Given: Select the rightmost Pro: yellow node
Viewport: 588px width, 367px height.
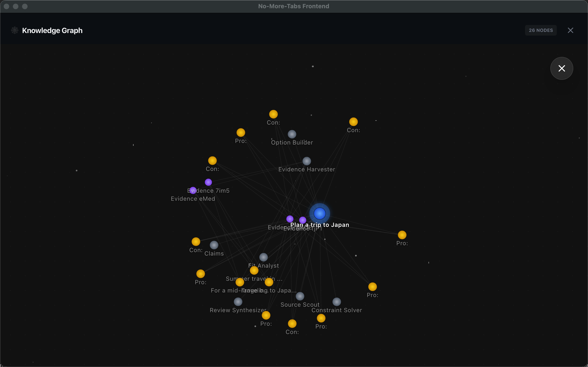Looking at the screenshot, I should [x=402, y=235].
